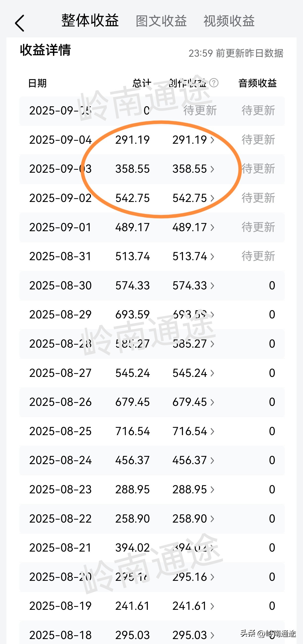Select the 整体收益 tab
The width and height of the screenshot is (303, 644).
(90, 21)
